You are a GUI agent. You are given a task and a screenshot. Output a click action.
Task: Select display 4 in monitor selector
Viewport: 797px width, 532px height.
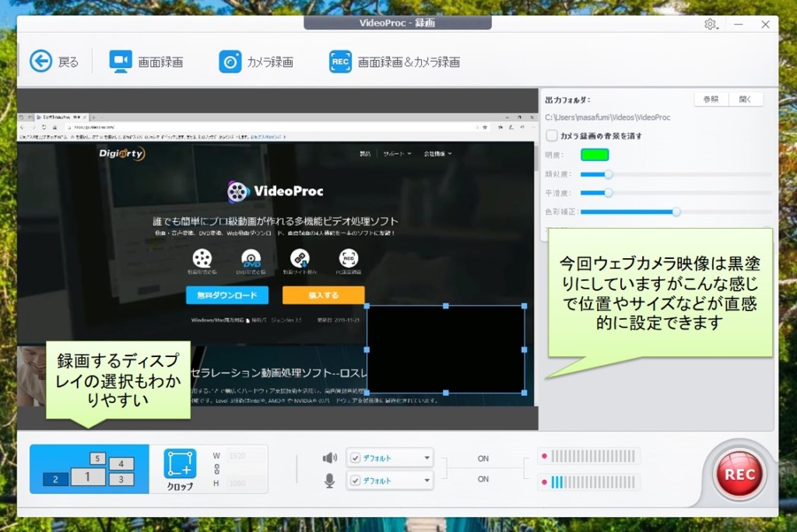(x=121, y=464)
